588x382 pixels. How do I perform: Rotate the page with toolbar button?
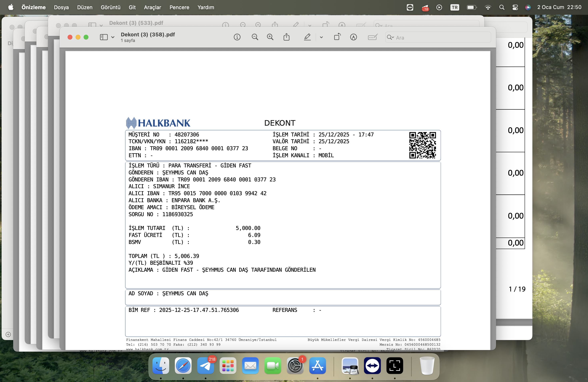tap(337, 37)
